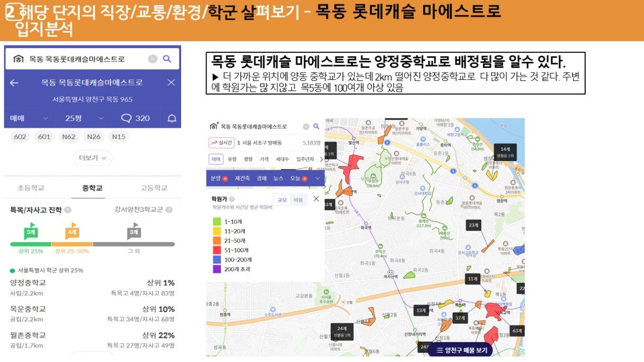Switch to the 초등학교 tab
644x362 pixels.
31,188
